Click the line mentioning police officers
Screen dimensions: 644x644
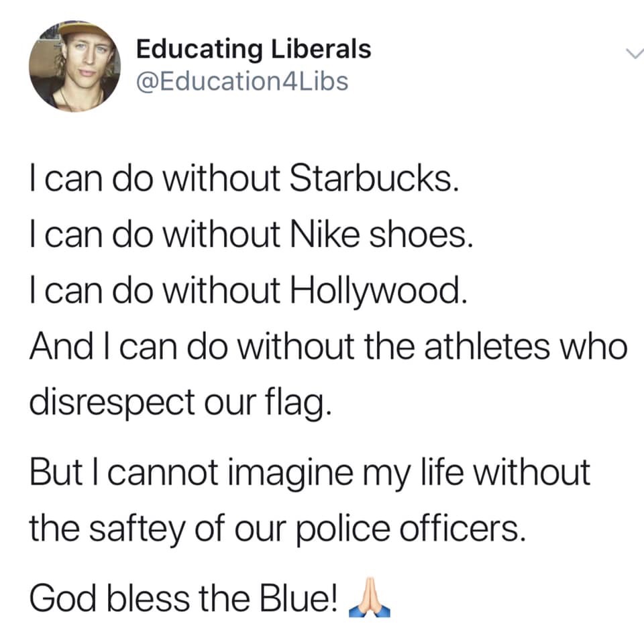[x=278, y=530]
